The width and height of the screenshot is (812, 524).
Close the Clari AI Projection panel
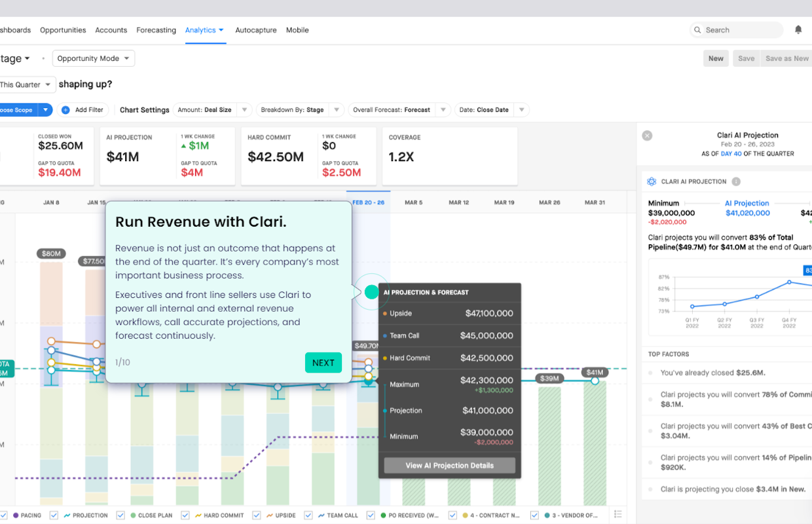(x=647, y=136)
